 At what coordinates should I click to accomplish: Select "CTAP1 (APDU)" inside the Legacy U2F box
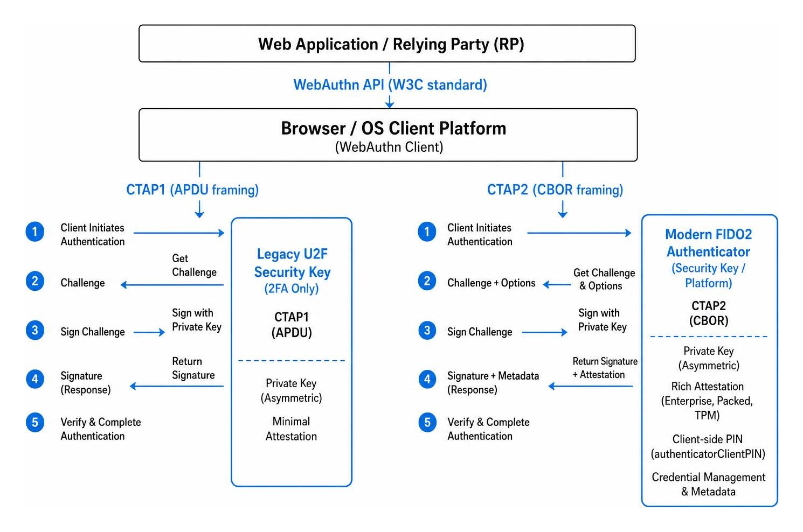coord(292,325)
